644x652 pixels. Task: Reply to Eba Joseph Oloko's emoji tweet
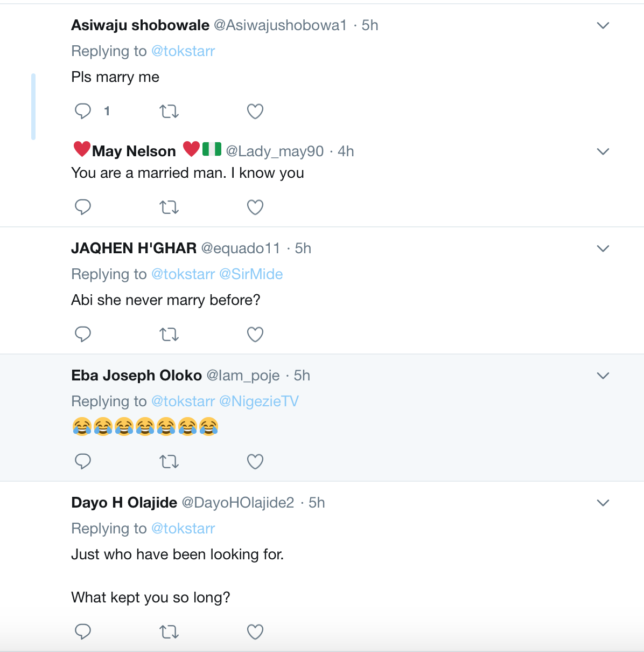coord(83,461)
